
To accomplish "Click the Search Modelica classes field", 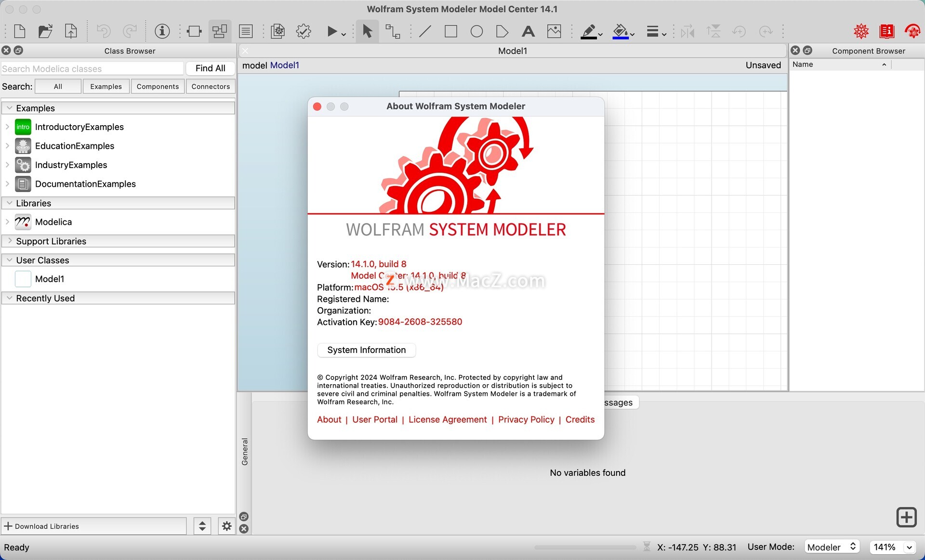I will pyautogui.click(x=92, y=68).
